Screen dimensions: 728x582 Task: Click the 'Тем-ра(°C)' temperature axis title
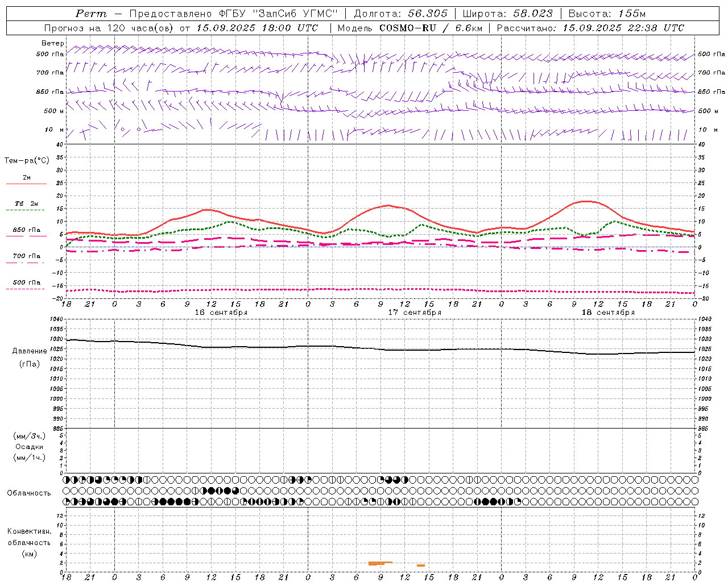(27, 161)
